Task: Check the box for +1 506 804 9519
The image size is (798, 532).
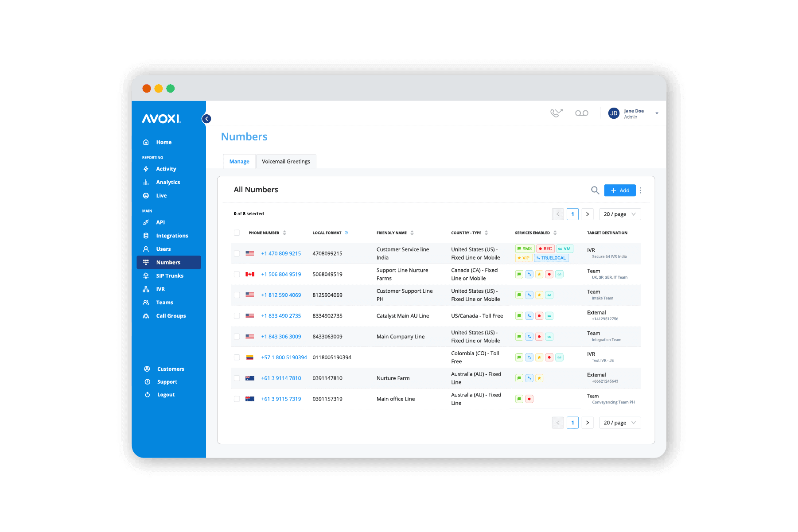Action: click(x=237, y=274)
